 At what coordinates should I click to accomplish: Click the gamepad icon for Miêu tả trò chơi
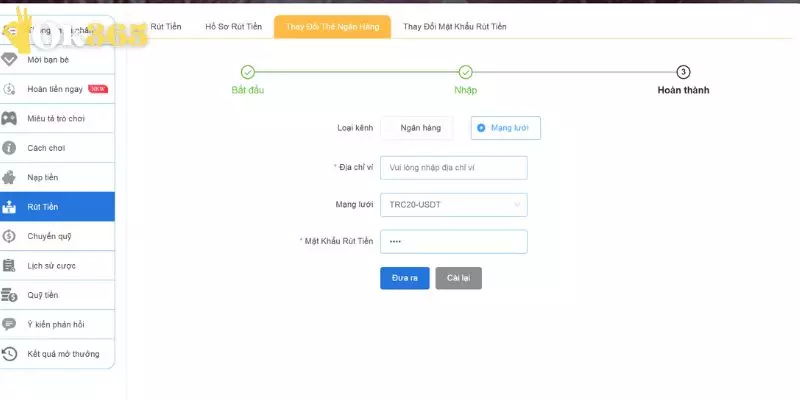(x=10, y=118)
